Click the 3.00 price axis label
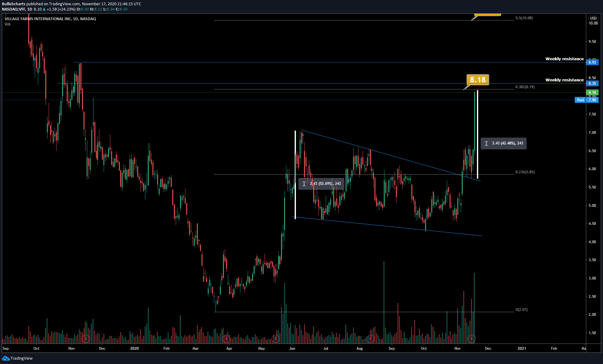This screenshot has width=603, height=364. click(x=592, y=278)
